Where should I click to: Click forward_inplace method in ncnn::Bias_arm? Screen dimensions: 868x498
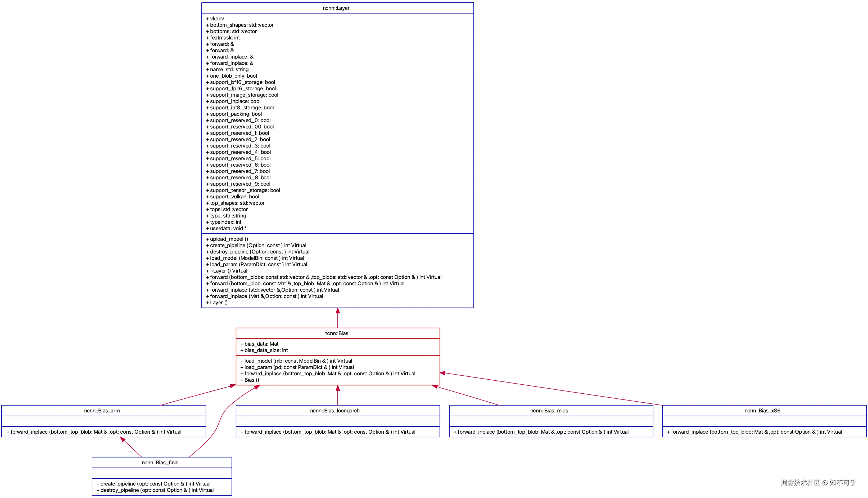[x=94, y=432]
